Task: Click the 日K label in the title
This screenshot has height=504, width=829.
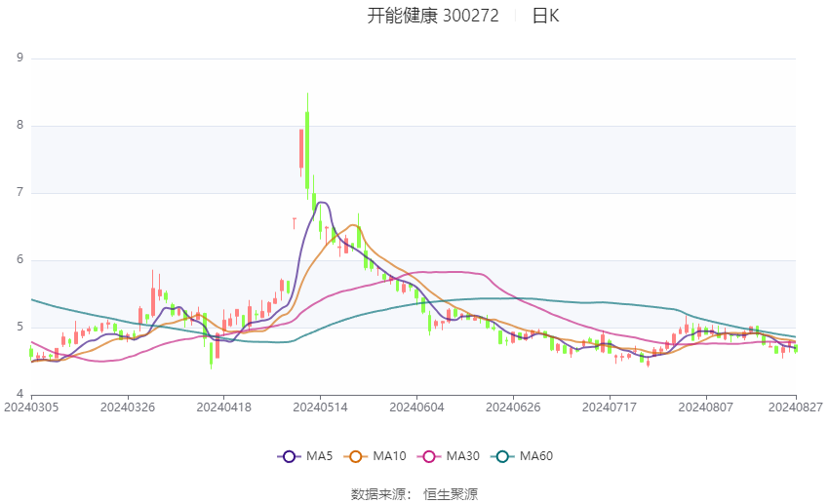Action: (545, 16)
